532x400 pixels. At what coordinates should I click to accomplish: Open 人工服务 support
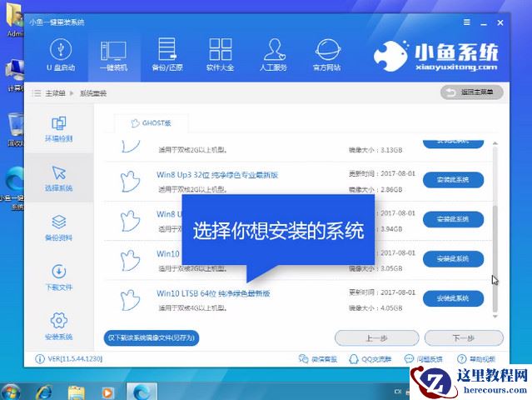coord(273,55)
